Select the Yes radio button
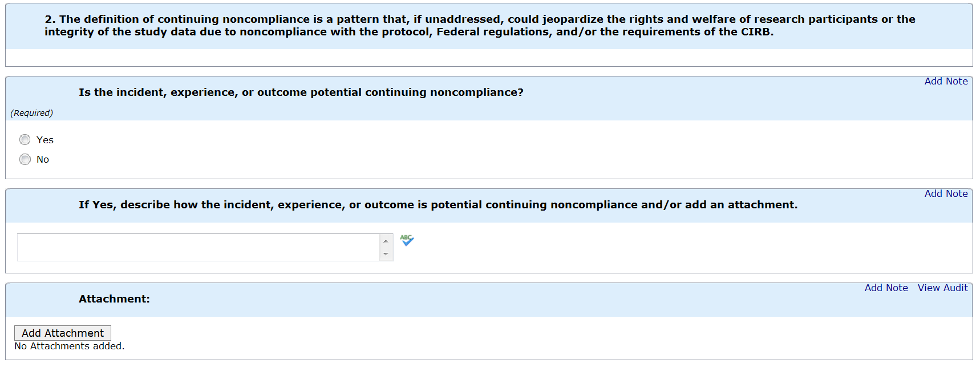Viewport: 980px width, 367px height. (25, 140)
